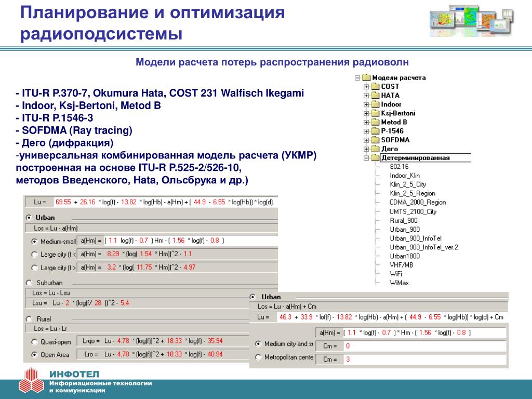
Task: Click the 8.29 value in a(Hm) formula
Action: tap(113, 254)
